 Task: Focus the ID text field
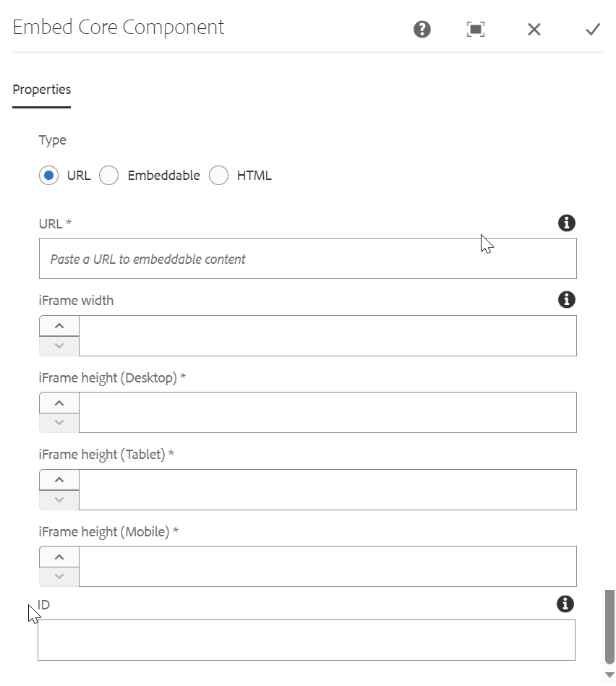(307, 640)
